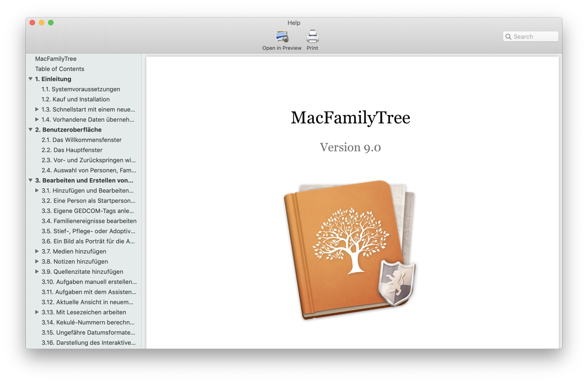The width and height of the screenshot is (588, 383).
Task: Select 3.13. Mit Lesezeichen arbeiten text
Action: point(84,312)
